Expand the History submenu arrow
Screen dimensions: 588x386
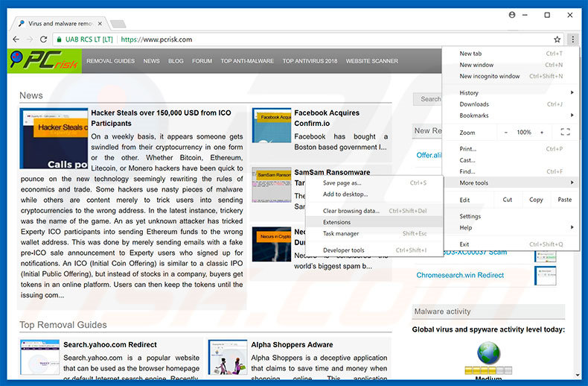[x=572, y=92]
